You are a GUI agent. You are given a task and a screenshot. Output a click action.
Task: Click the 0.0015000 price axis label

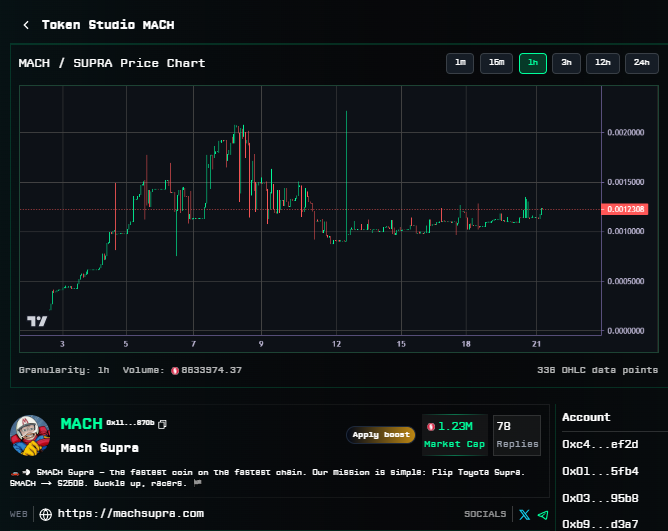pos(625,182)
